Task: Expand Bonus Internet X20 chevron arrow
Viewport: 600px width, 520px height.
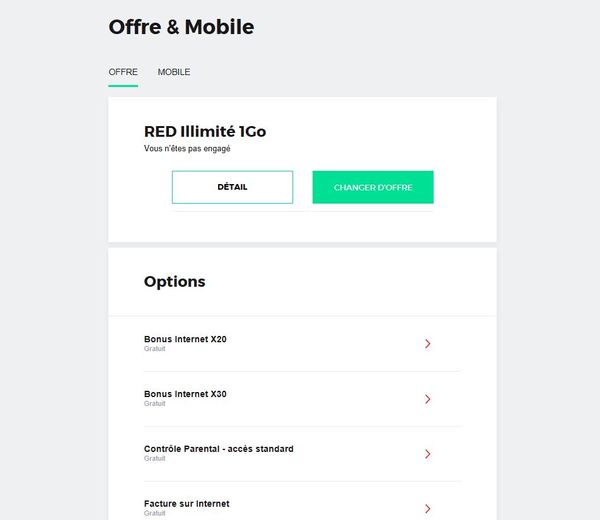Action: click(x=427, y=344)
